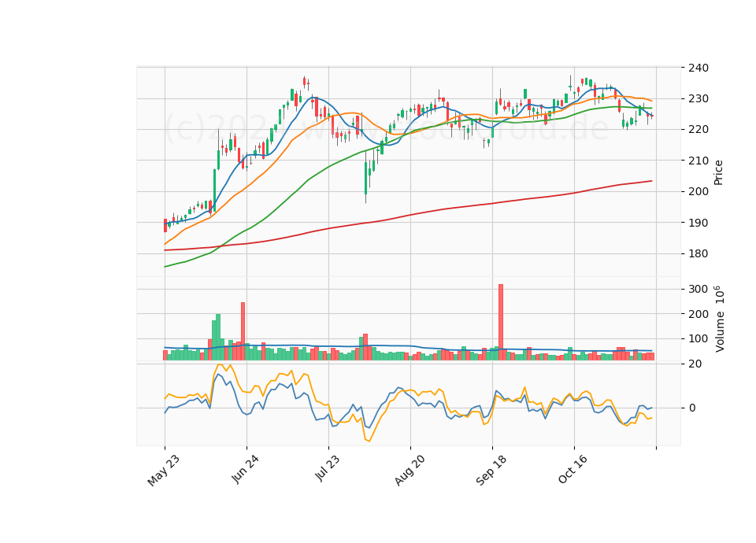Click the Jul 23 date label

tap(328, 467)
